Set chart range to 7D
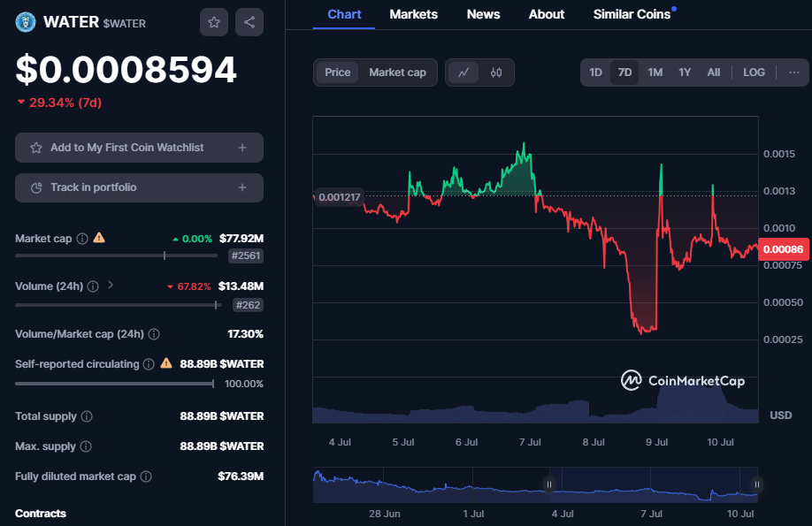The image size is (812, 526). pyautogui.click(x=624, y=72)
